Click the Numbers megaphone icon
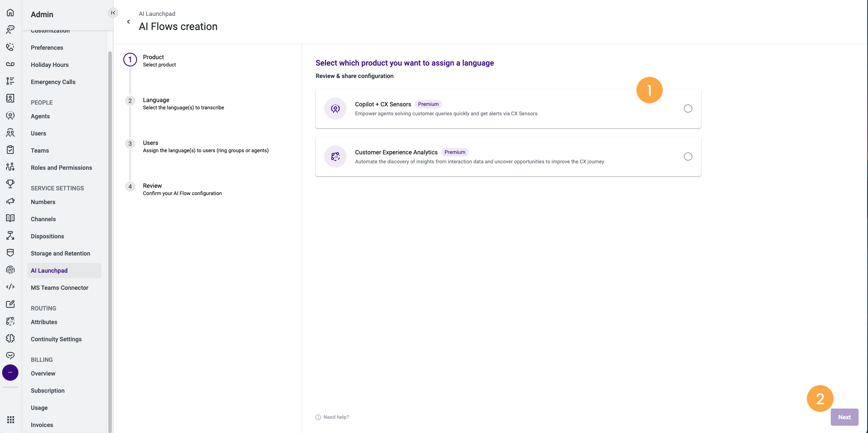Viewport: 868px width, 433px height. tap(10, 201)
